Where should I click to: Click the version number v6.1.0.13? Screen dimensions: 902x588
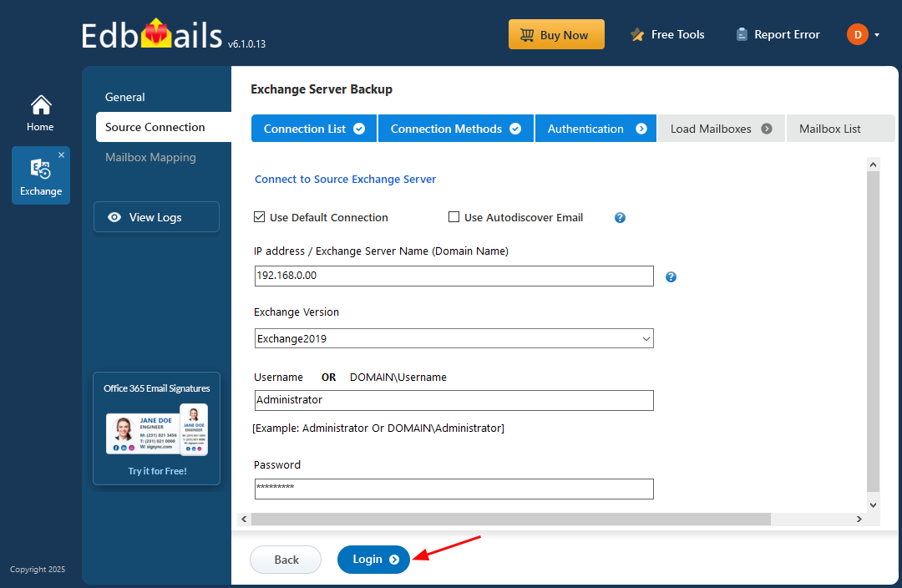[x=246, y=43]
